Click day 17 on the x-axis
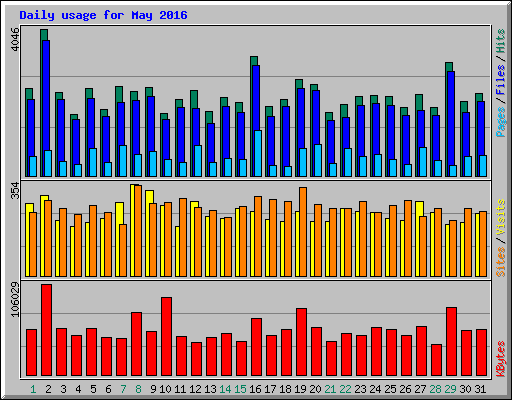Viewport: 512px width, 400px height. click(x=270, y=389)
